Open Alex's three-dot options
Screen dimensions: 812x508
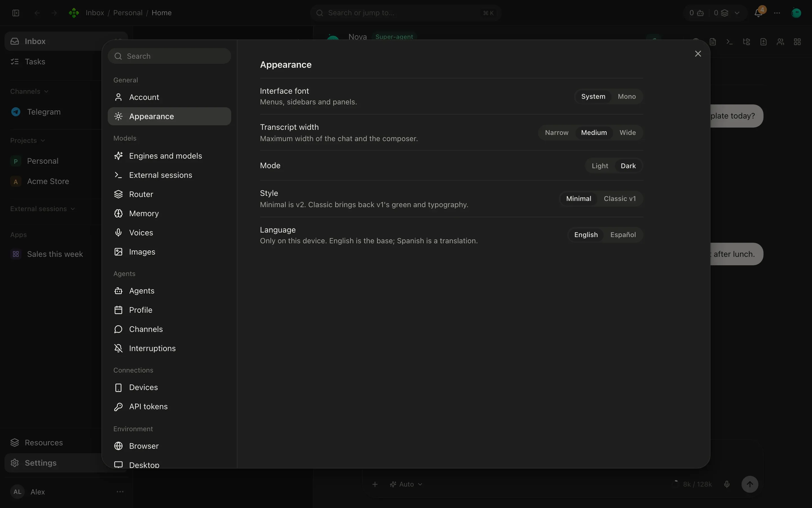click(120, 492)
